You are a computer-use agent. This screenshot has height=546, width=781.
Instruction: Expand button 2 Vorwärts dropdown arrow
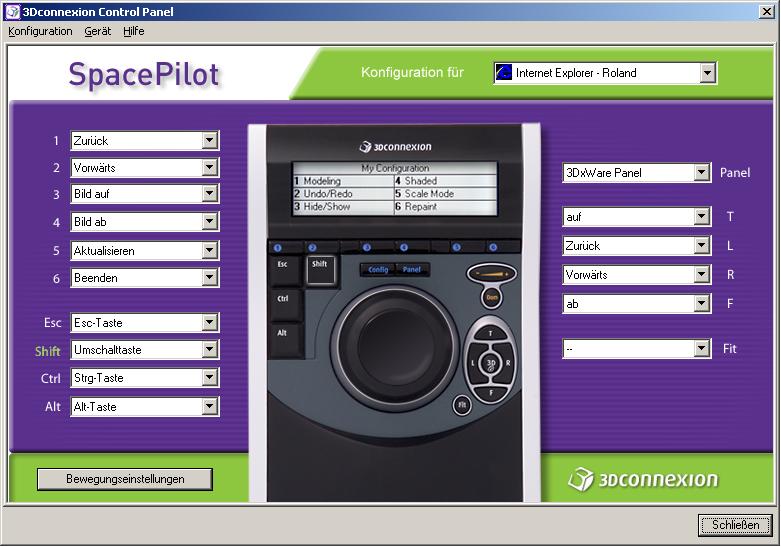[x=210, y=167]
